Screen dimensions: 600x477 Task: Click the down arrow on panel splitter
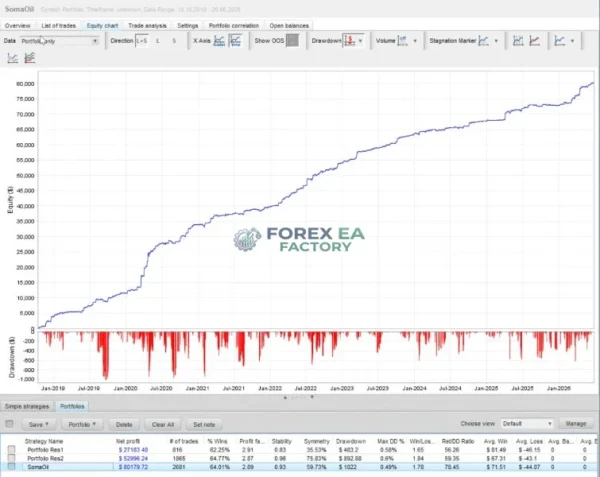tap(312, 397)
